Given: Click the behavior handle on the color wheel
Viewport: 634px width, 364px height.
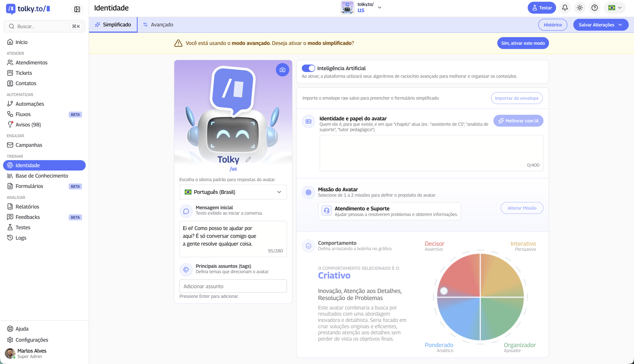Looking at the screenshot, I should pyautogui.click(x=444, y=291).
